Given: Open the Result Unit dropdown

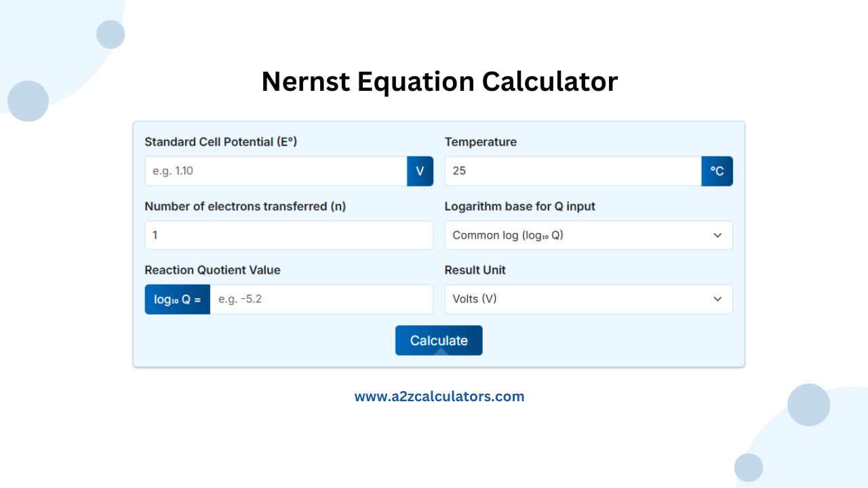Looking at the screenshot, I should (587, 299).
